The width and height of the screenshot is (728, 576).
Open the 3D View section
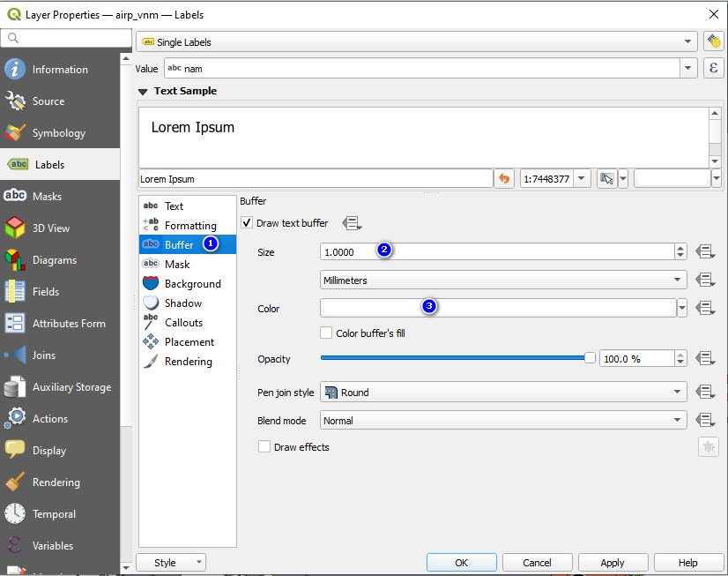click(x=60, y=228)
